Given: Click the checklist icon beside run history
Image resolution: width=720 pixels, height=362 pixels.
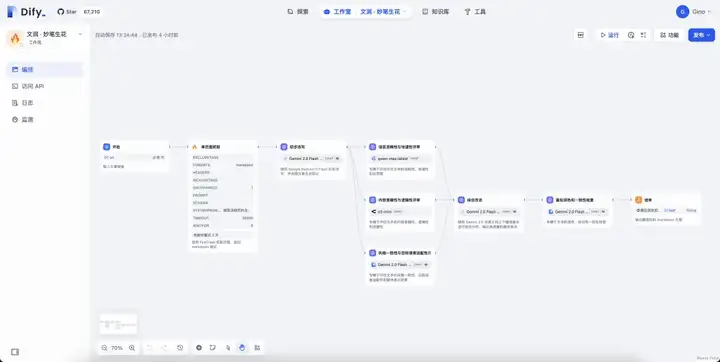Looking at the screenshot, I should point(643,35).
